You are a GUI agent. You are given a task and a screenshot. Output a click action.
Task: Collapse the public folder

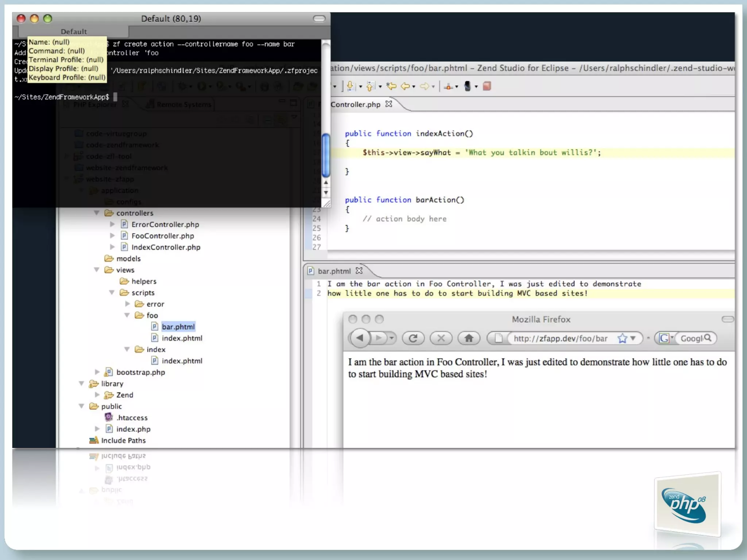pos(82,406)
